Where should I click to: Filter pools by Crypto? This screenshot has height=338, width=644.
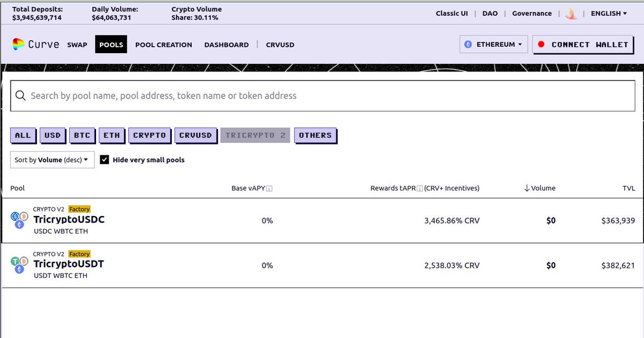[150, 135]
